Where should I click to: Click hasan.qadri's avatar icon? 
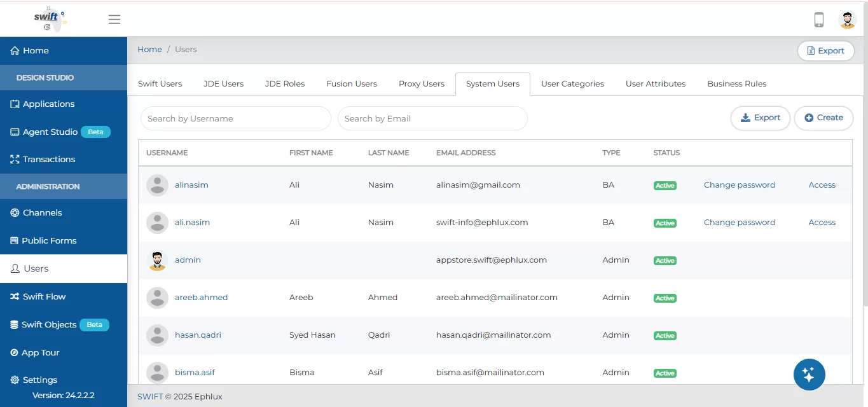(x=157, y=335)
